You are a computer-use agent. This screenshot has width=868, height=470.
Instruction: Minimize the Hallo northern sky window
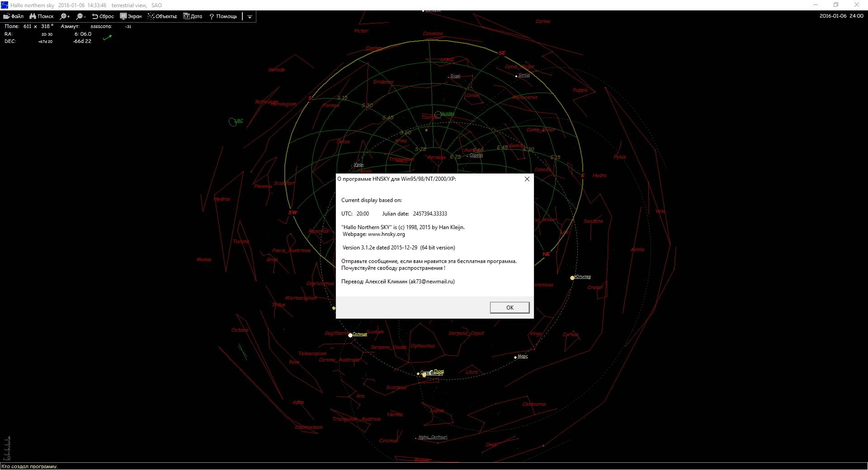coord(816,5)
